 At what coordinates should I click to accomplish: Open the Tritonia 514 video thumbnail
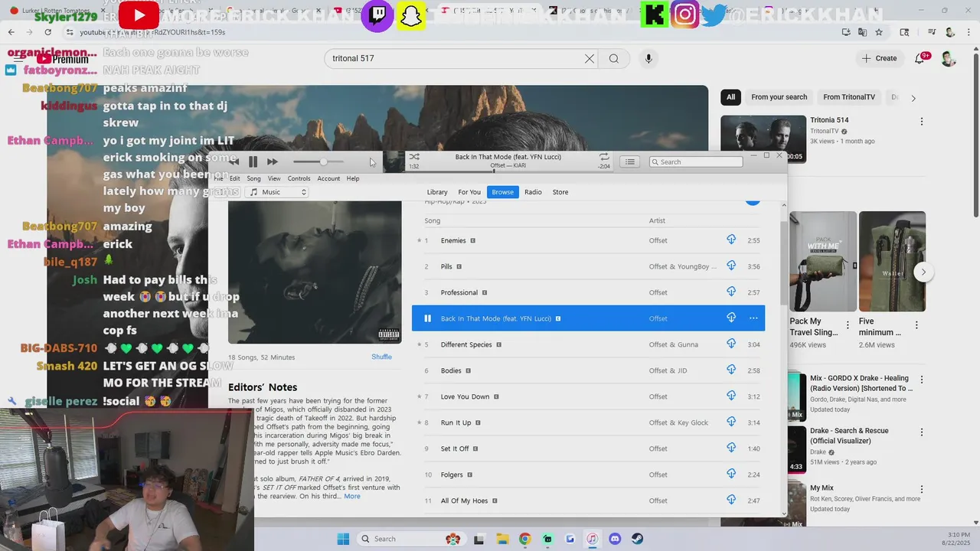click(763, 139)
